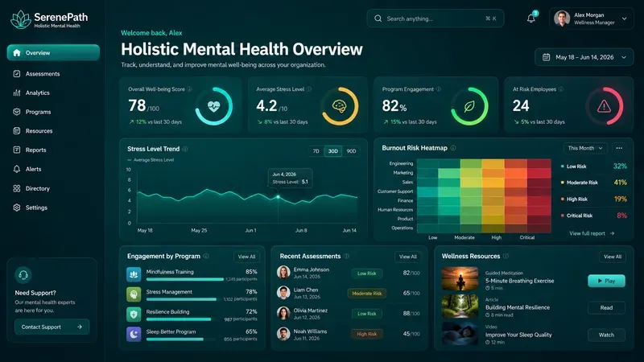644x362 pixels.
Task: Click the Directory grid icon
Action: point(17,188)
